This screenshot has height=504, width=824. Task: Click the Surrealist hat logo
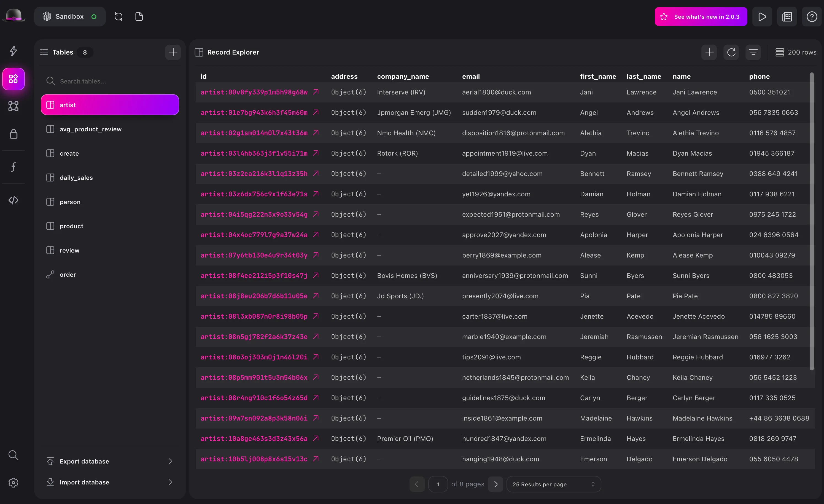click(x=14, y=16)
